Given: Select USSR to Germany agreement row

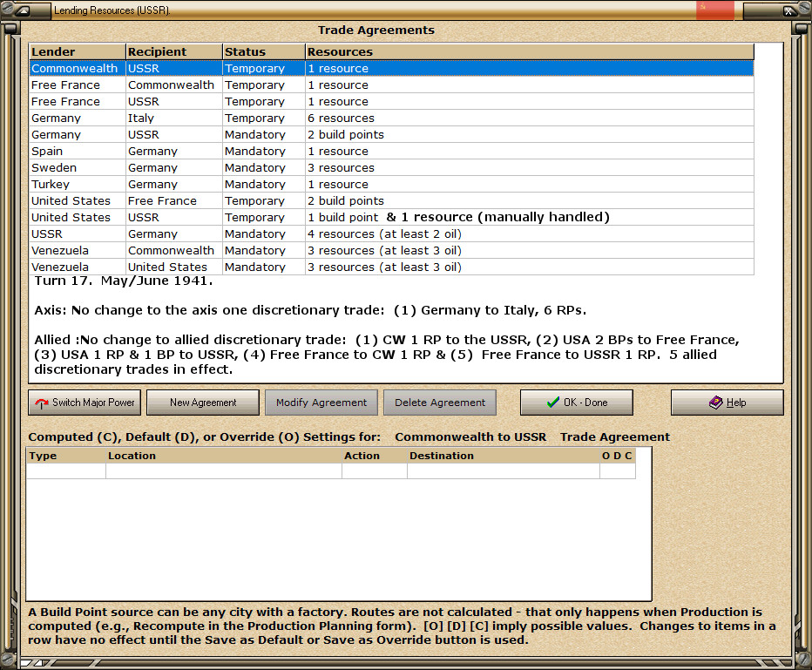Looking at the screenshot, I should pyautogui.click(x=391, y=234).
